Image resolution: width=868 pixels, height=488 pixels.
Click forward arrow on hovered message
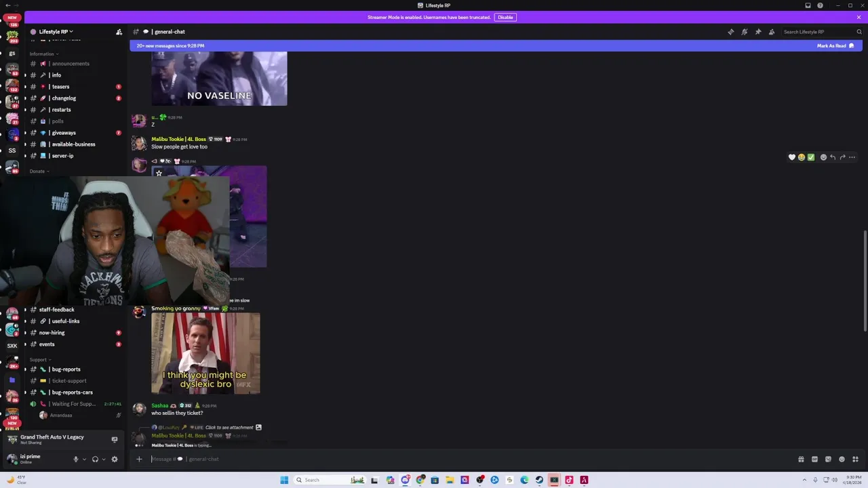[842, 157]
